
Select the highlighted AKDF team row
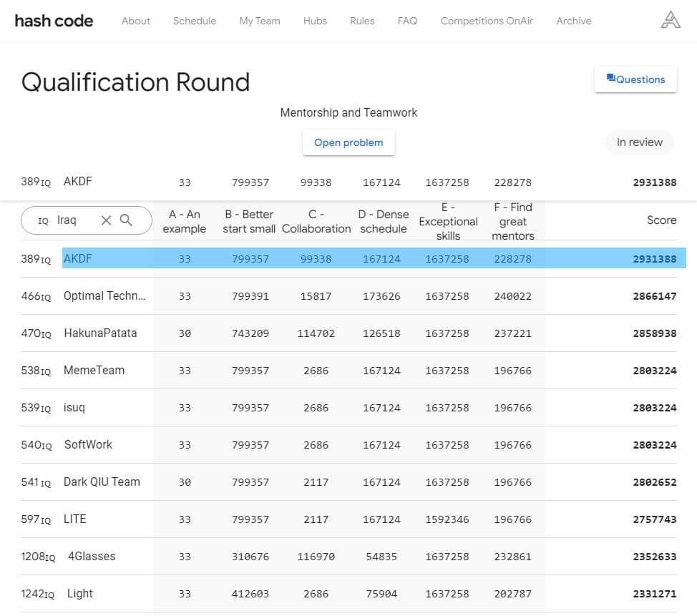(x=78, y=258)
